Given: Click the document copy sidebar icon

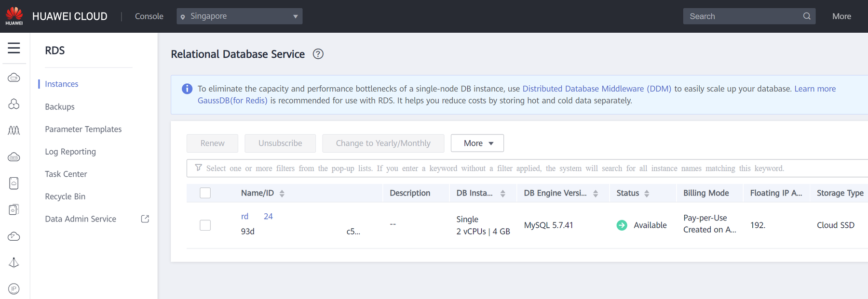Looking at the screenshot, I should click(x=14, y=209).
